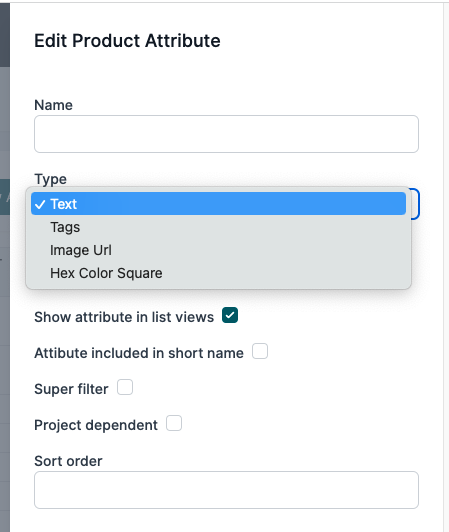Select Hex Color Square type option
449x532 pixels.
(218, 273)
